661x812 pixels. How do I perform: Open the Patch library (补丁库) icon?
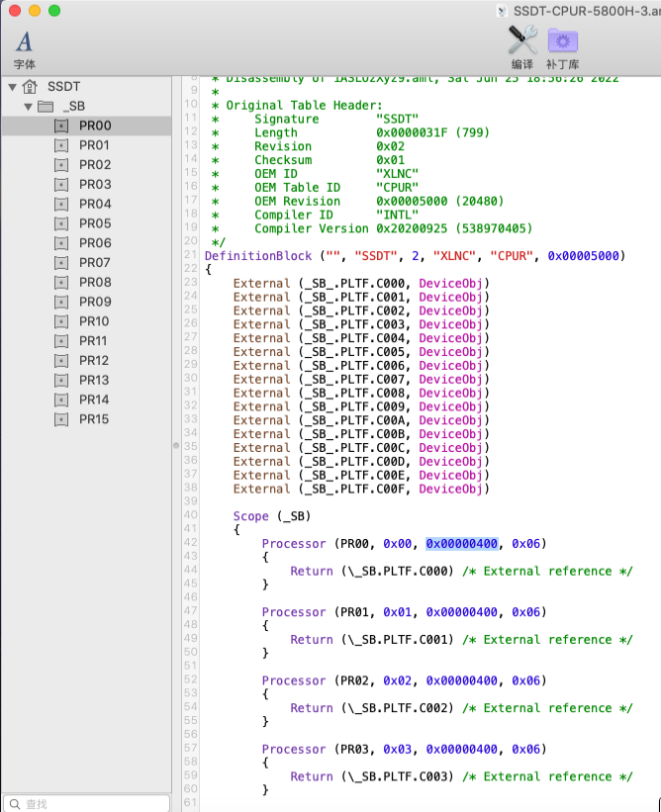click(563, 41)
